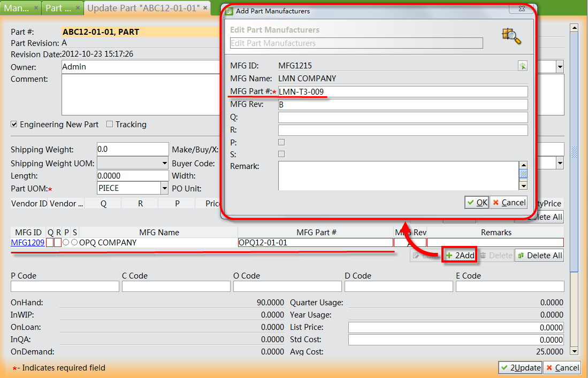Toggle the Engineering New Part checkbox

[13, 125]
